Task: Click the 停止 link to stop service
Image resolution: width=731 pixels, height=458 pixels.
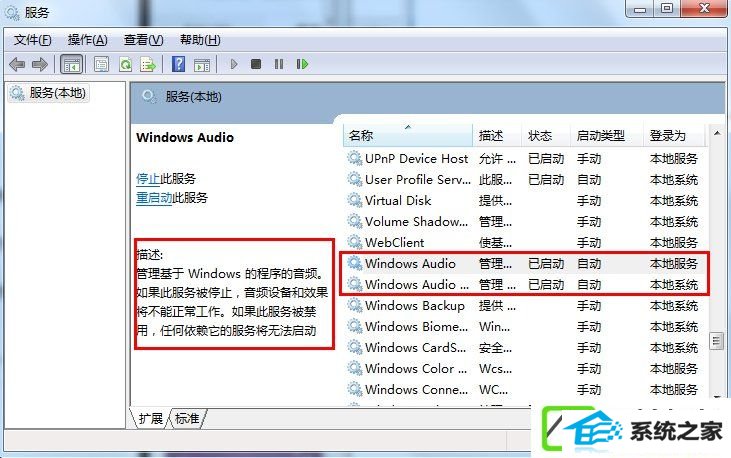Action: point(148,179)
